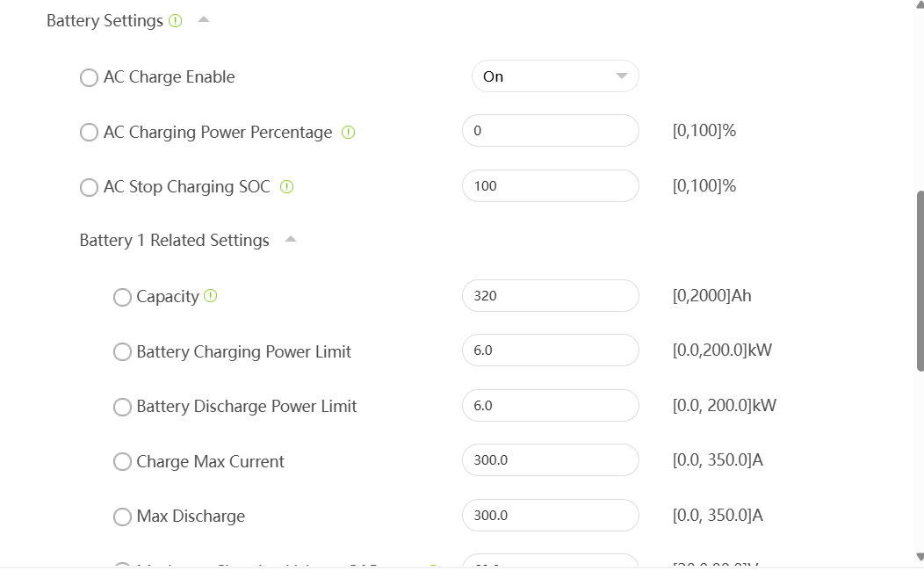Select the Charge Max Current radio button
The image size is (924, 571).
point(122,462)
